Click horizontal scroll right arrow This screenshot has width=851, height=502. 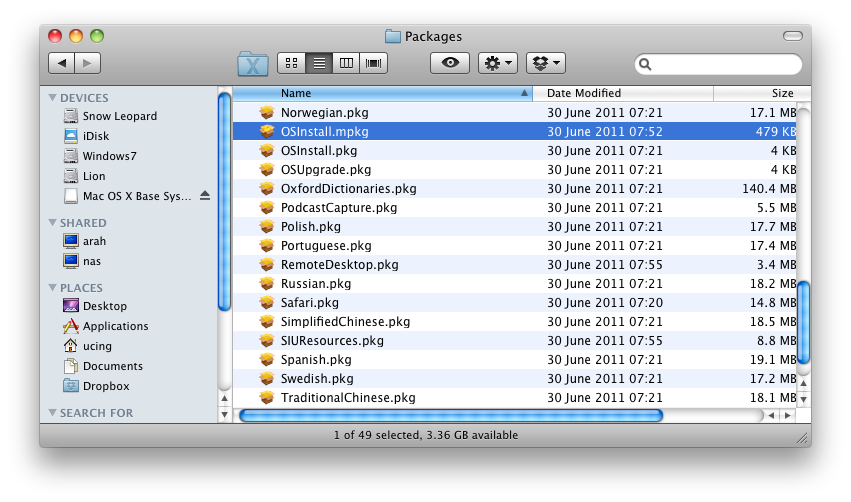(x=788, y=416)
